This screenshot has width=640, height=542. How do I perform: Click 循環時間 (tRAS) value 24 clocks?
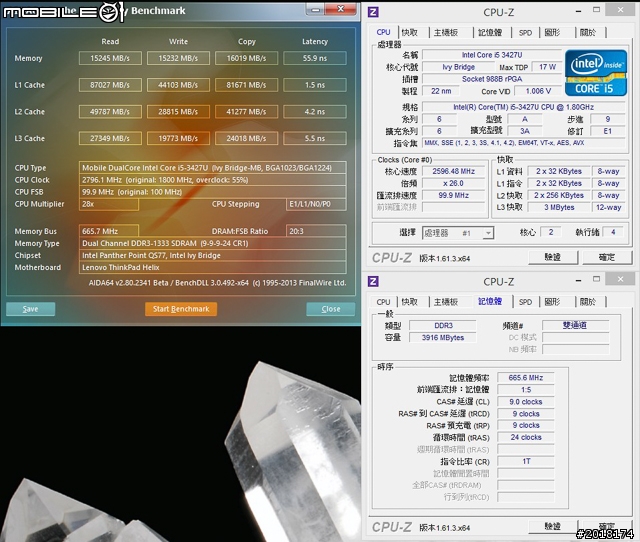[526, 438]
